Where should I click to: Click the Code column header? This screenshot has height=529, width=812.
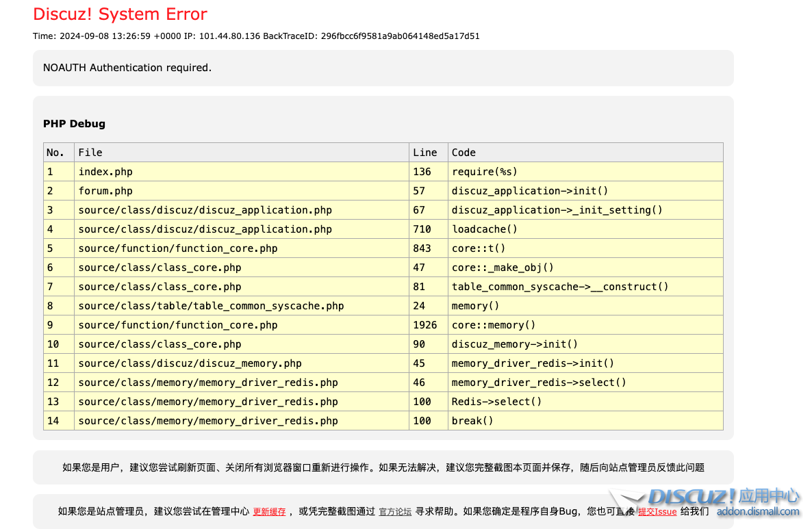(x=464, y=153)
